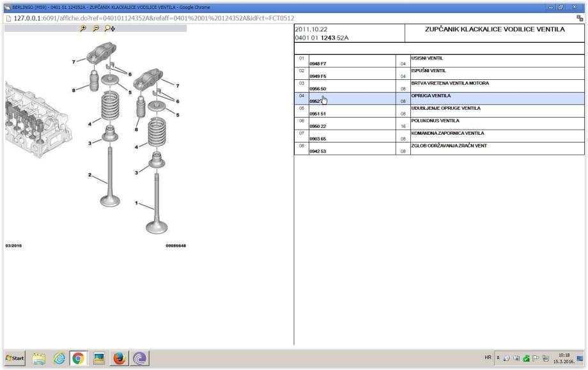
Task: Select ZGLOB ODRŽAVANJA ZRAČN VENT row
Action: 439,148
